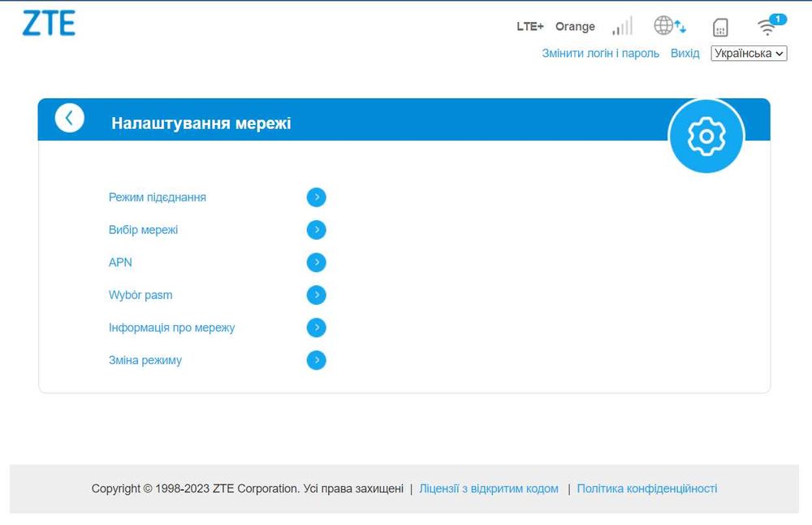Open Інформація про мережу
Screen dimensions: 812x525
click(x=171, y=328)
